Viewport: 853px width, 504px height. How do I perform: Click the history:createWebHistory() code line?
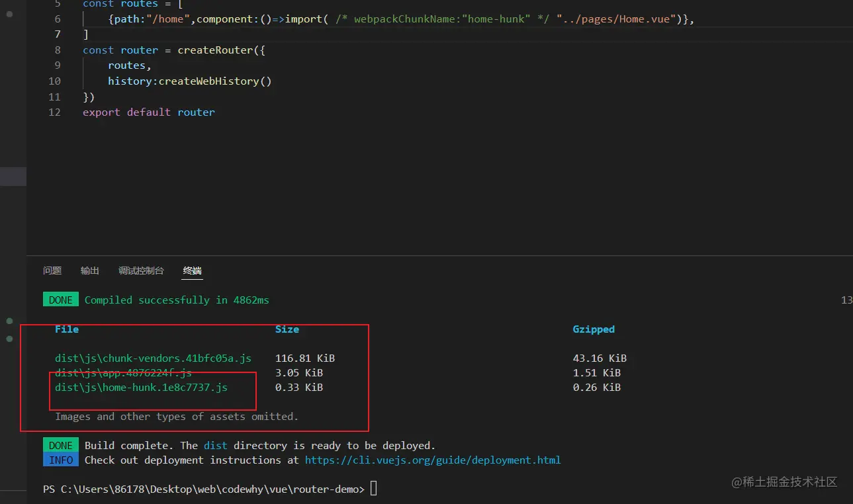click(x=190, y=81)
